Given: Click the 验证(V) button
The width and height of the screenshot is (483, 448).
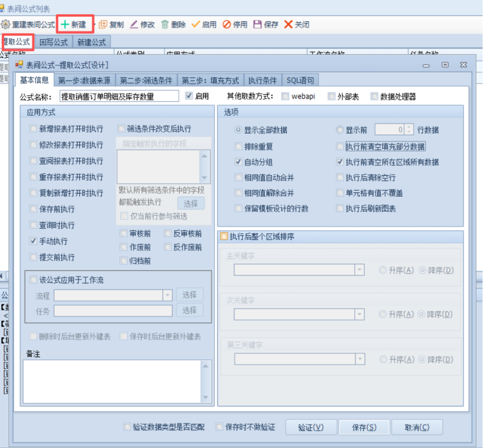Looking at the screenshot, I should (x=310, y=427).
